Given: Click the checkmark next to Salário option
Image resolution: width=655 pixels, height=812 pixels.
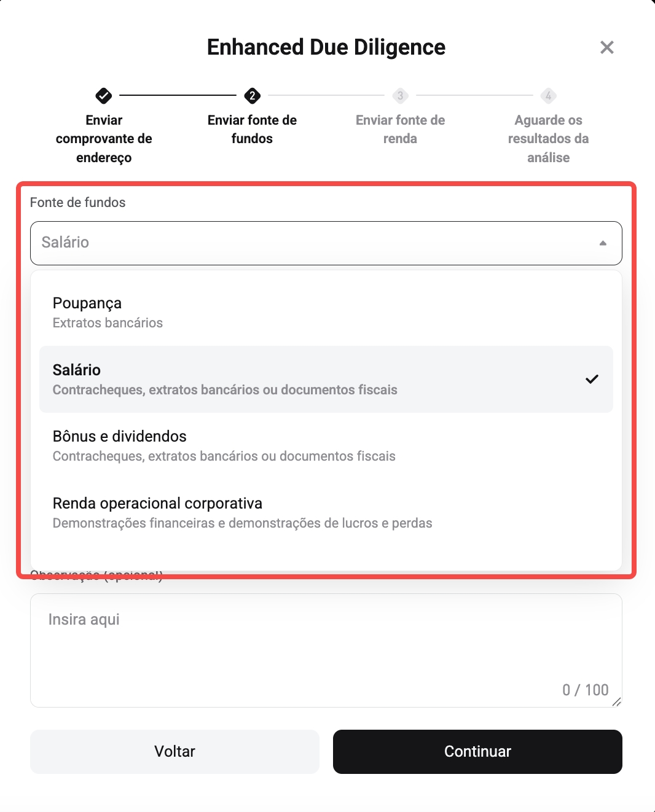Looking at the screenshot, I should tap(592, 380).
